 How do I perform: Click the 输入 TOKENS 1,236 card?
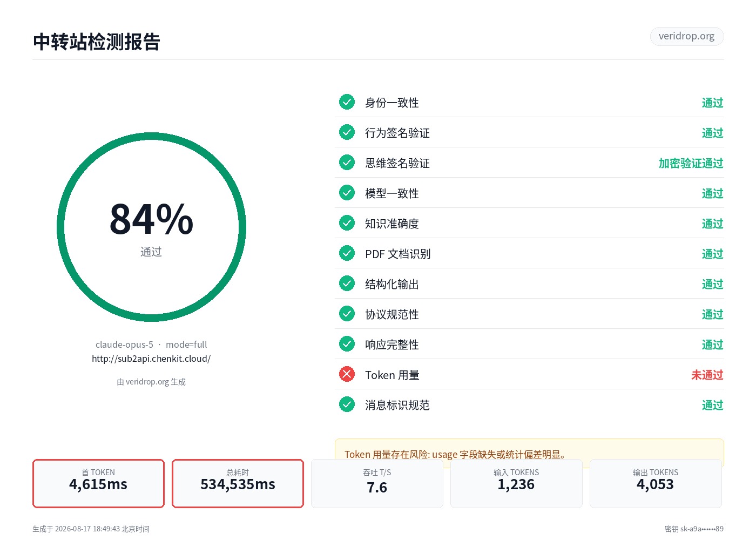point(516,483)
